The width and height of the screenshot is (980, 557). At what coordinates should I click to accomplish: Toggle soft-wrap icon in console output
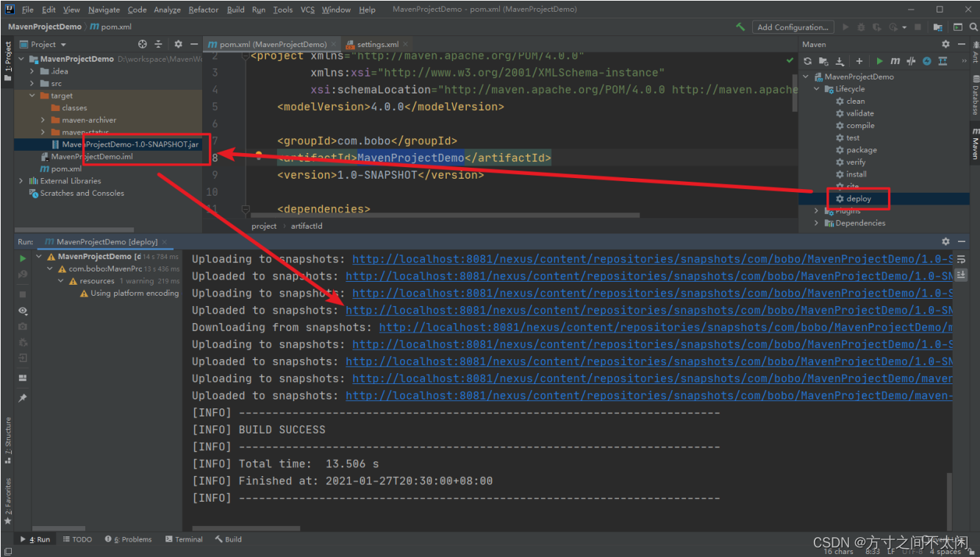tap(962, 260)
